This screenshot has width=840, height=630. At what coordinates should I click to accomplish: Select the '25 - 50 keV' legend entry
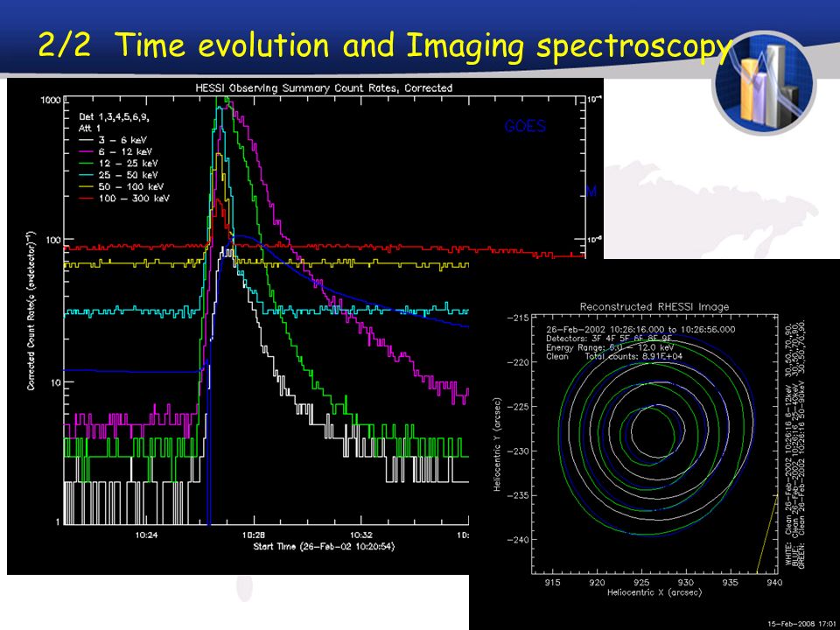pos(118,175)
